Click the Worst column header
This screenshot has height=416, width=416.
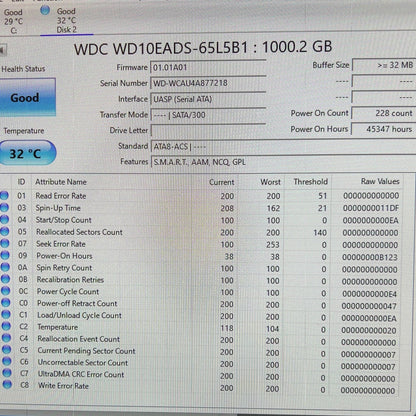[x=270, y=182]
